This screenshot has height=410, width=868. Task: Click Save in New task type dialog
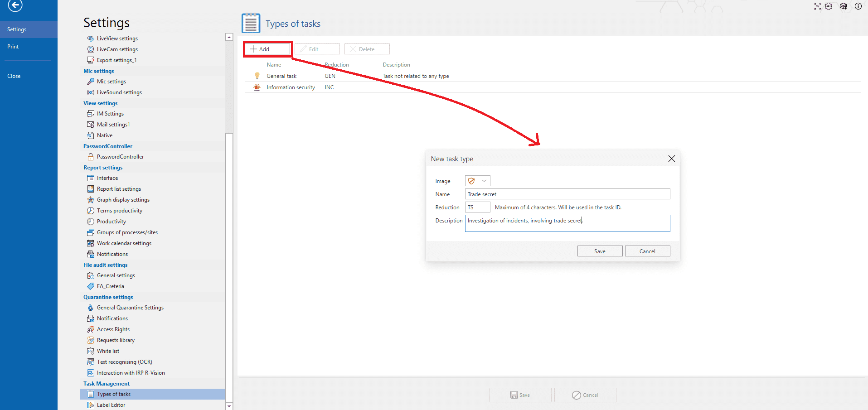click(600, 251)
